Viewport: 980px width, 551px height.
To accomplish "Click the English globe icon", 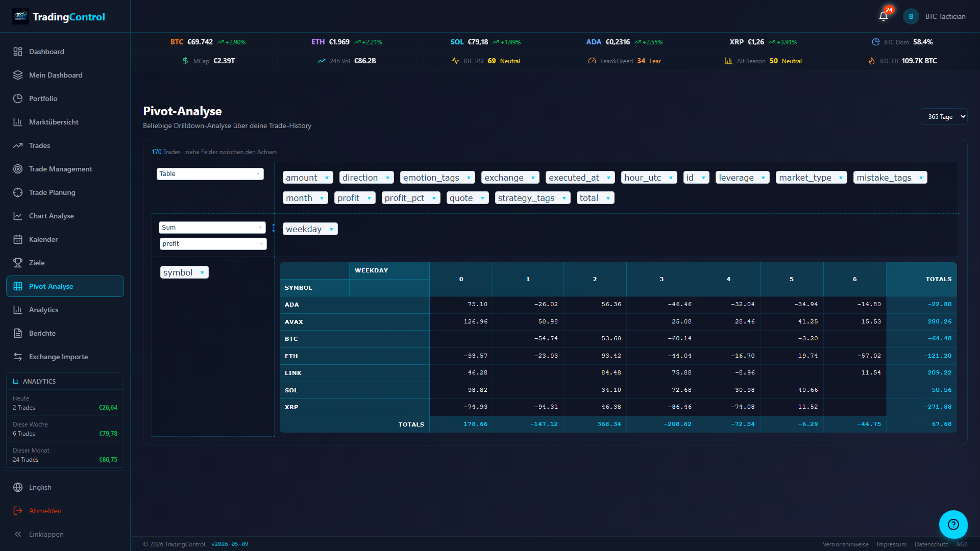I will (x=18, y=487).
